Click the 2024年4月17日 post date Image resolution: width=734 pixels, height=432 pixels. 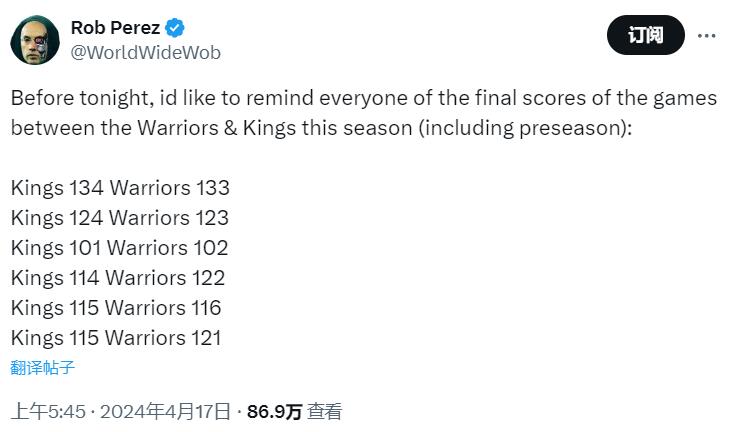tap(166, 411)
